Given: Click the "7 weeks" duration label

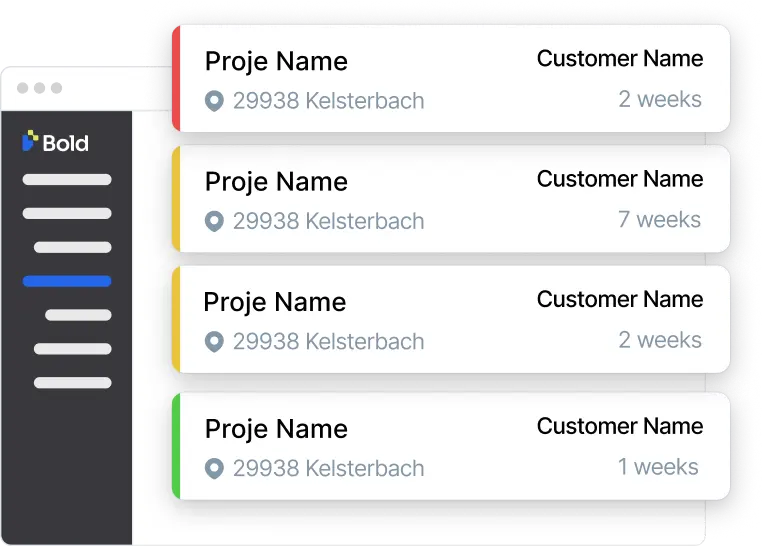Looking at the screenshot, I should pyautogui.click(x=659, y=219).
